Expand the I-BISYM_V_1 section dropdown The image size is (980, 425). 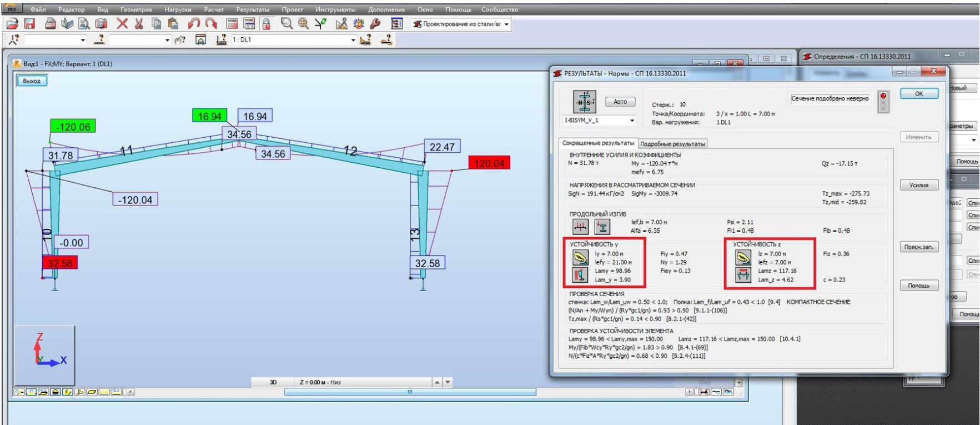[632, 121]
